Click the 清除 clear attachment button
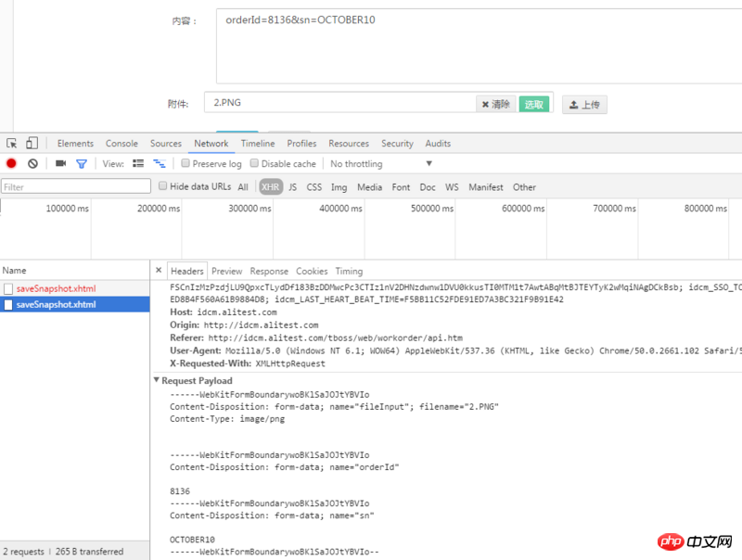742x560 pixels. 496,104
